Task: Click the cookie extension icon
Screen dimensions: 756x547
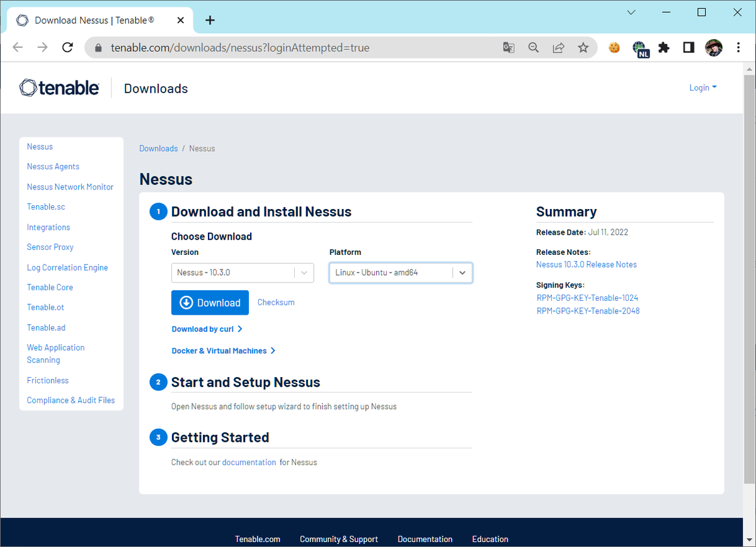Action: click(x=614, y=47)
